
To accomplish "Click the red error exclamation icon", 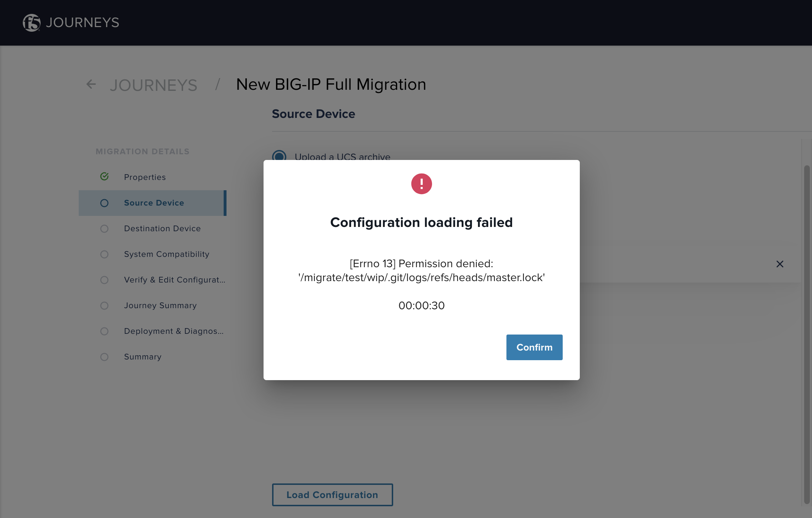I will click(421, 184).
